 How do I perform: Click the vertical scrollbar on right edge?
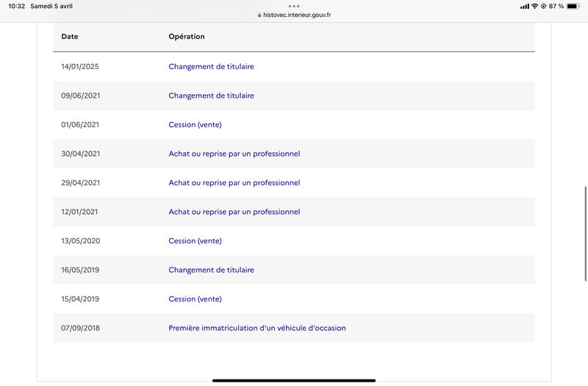click(x=585, y=232)
